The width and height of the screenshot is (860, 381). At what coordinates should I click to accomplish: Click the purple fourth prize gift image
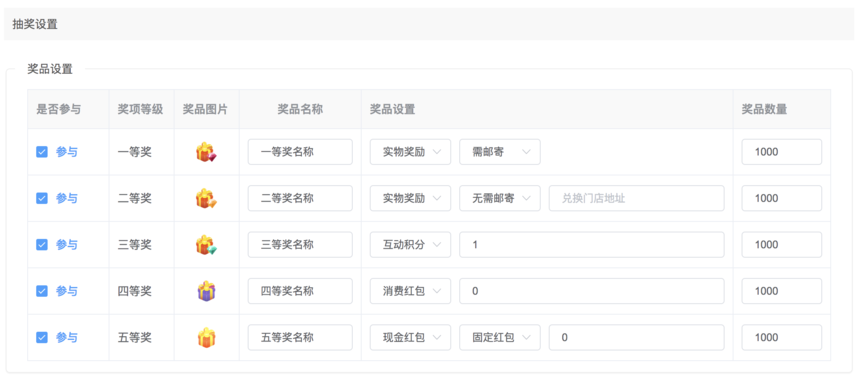tap(206, 291)
